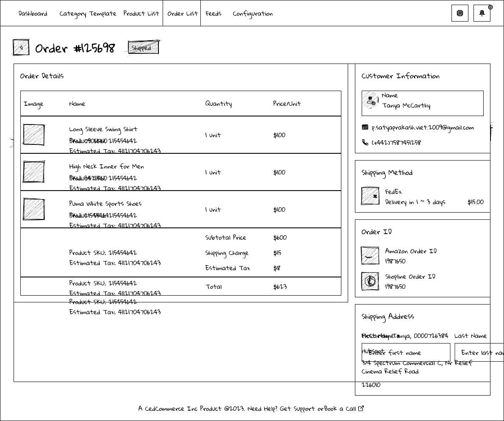
Task: Click the Tanya McCarthy customer name
Action: pos(406,106)
